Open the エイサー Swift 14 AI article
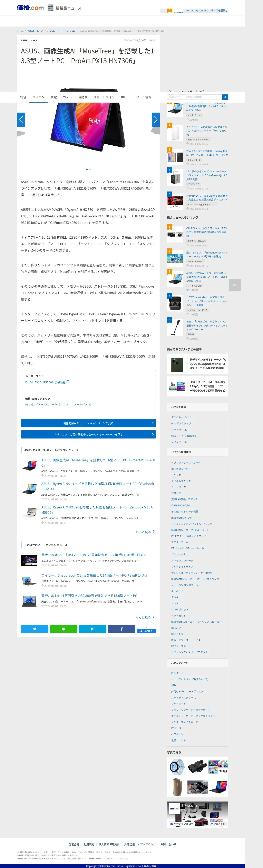 94,575
